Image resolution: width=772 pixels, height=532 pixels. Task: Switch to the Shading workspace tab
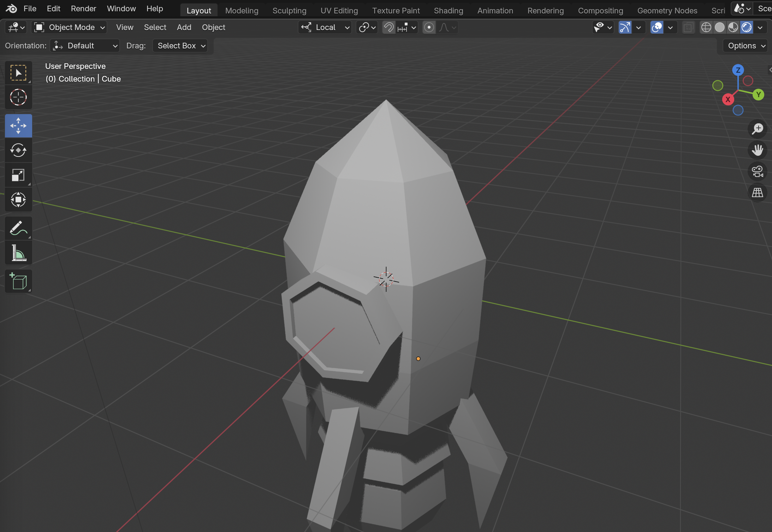pos(449,11)
